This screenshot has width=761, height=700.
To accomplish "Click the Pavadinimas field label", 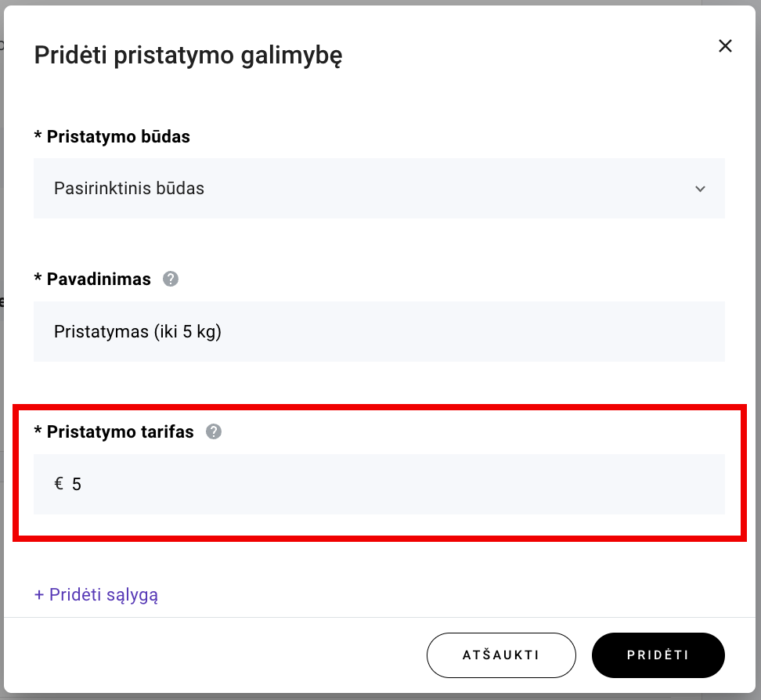I will (92, 279).
